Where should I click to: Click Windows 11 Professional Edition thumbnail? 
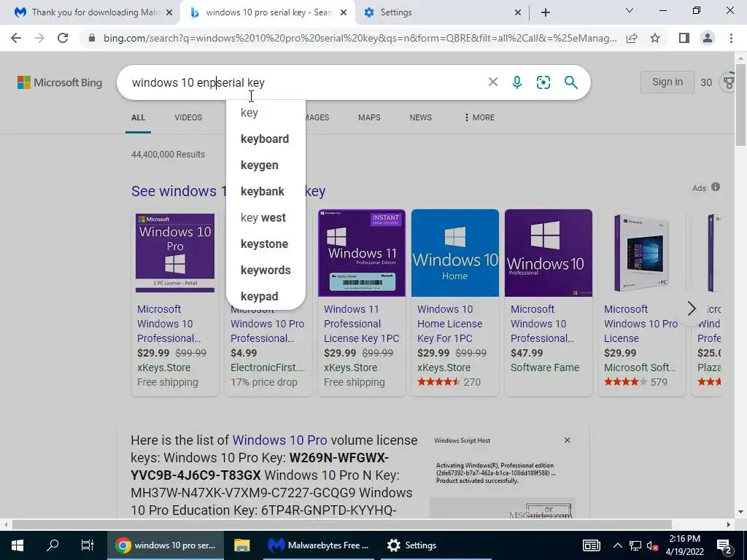click(x=362, y=253)
